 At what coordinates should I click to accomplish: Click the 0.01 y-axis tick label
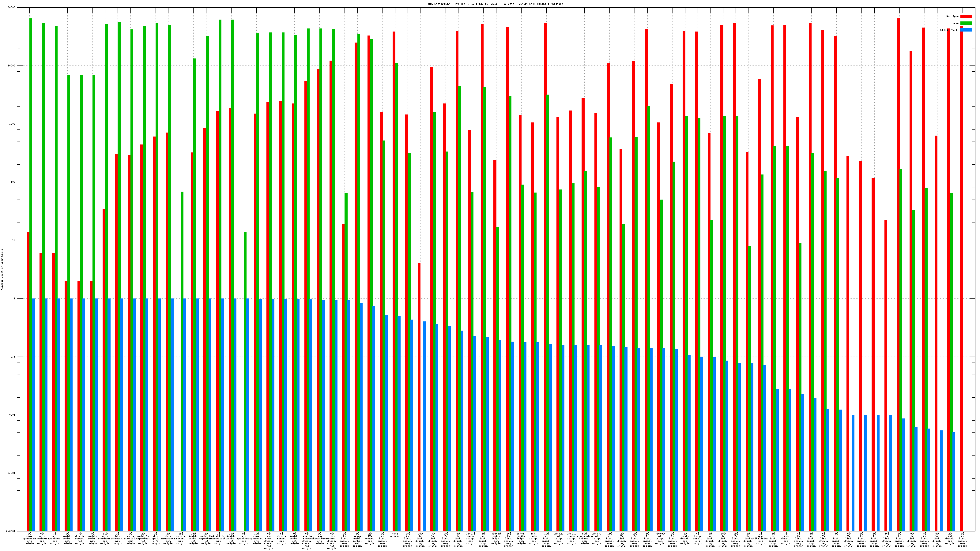click(x=12, y=415)
